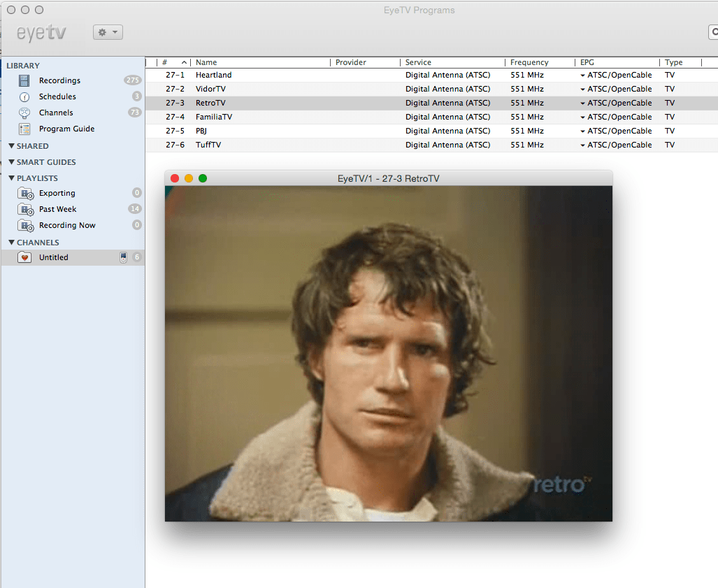
Task: Sort channels by number column
Action: coord(174,62)
